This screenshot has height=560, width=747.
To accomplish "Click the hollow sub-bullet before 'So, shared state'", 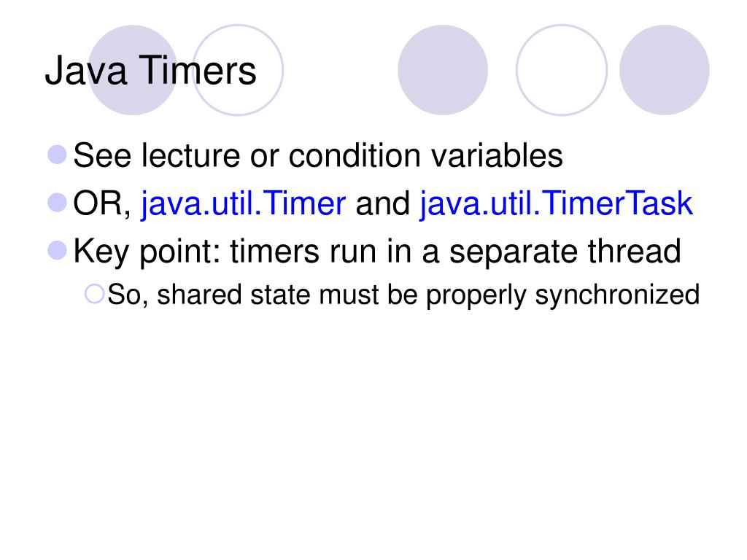I will 95,295.
